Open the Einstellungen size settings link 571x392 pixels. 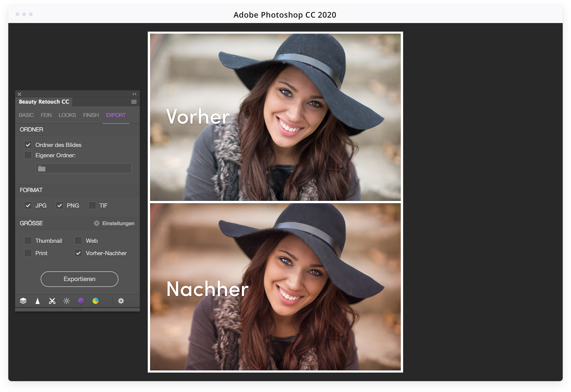click(x=118, y=223)
